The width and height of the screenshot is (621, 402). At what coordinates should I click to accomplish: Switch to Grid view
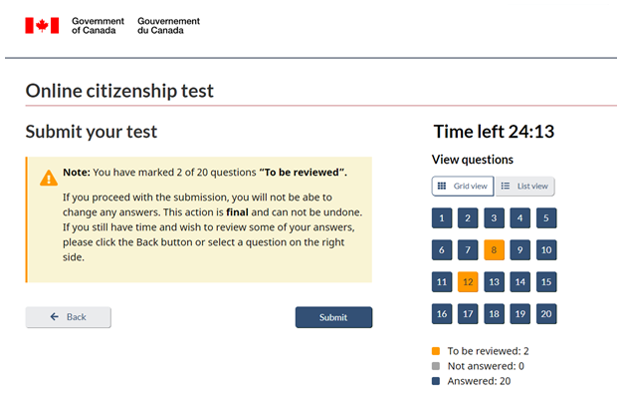(461, 186)
